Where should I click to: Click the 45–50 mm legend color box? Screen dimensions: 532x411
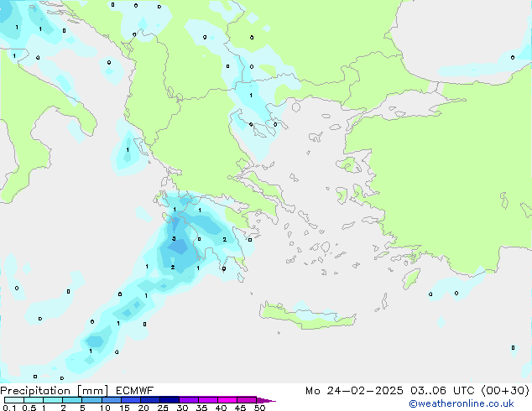[x=247, y=400]
